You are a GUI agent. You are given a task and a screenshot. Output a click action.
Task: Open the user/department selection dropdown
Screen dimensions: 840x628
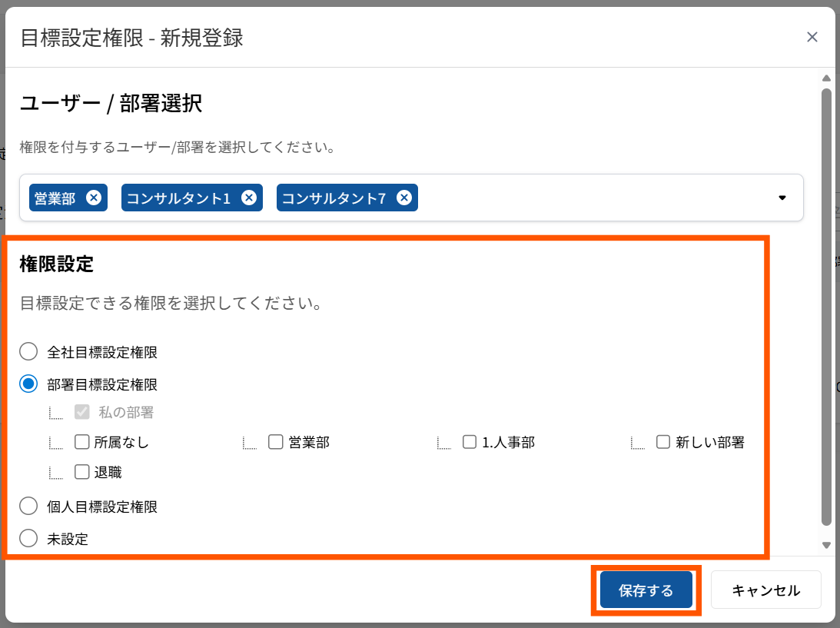click(x=782, y=198)
